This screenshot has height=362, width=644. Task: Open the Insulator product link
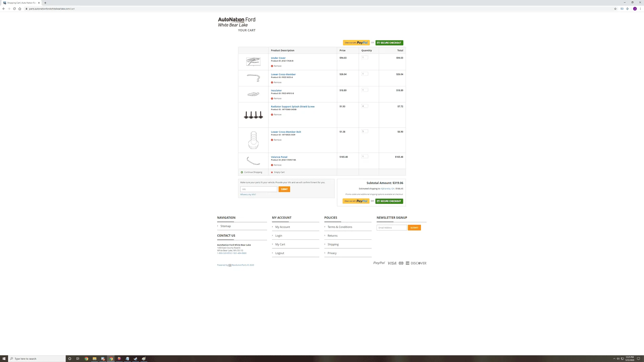[x=276, y=90]
